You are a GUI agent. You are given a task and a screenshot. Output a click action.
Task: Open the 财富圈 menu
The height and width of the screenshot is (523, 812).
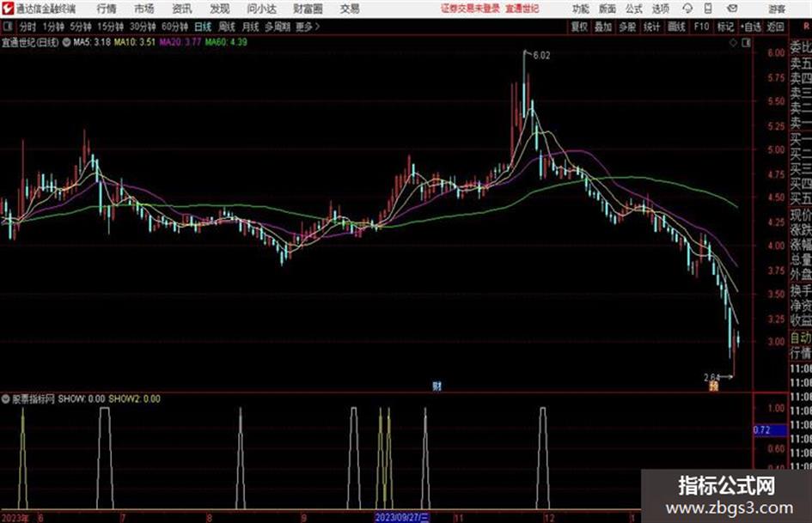pos(308,9)
